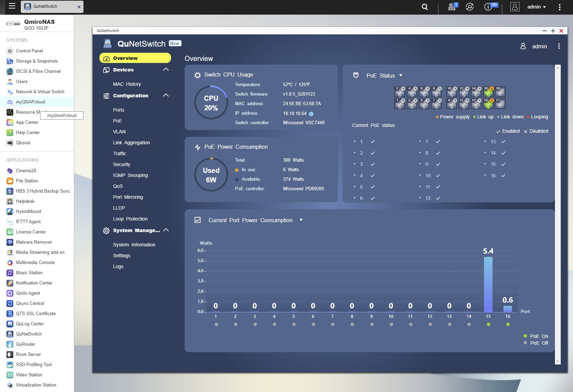Open the notifications info icon showing 10+
This screenshot has height=392, width=573.
point(488,7)
